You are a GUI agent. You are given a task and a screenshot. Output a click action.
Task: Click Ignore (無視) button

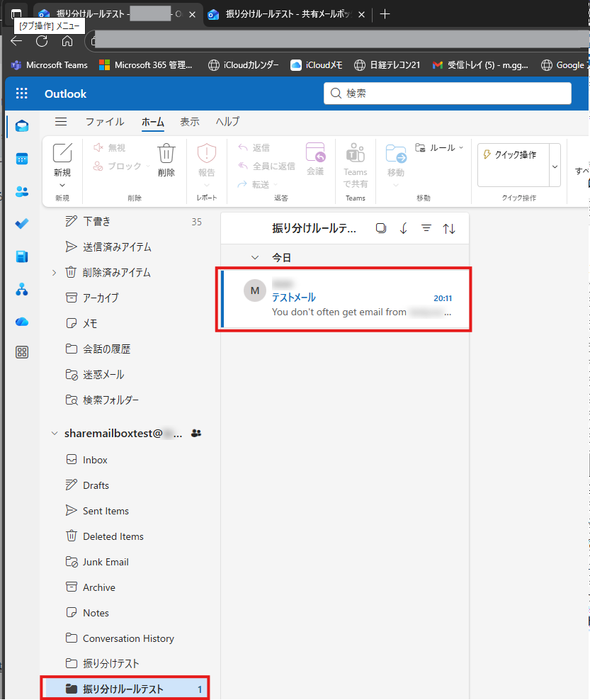(109, 148)
